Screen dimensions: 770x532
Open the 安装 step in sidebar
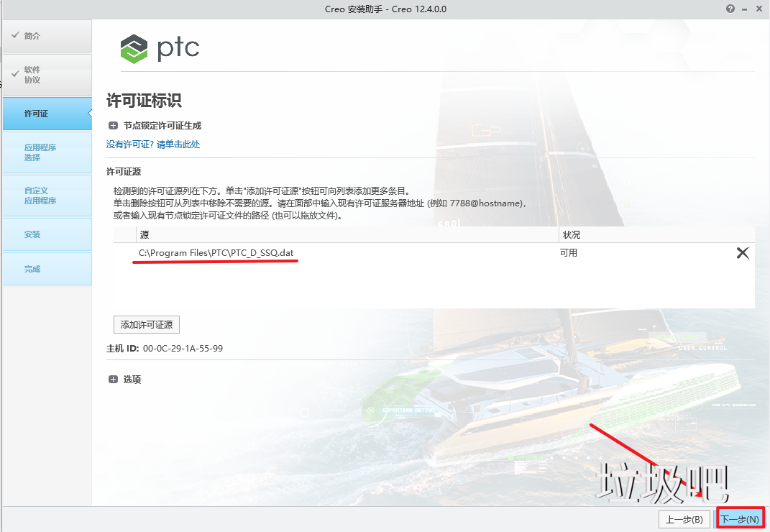click(47, 234)
